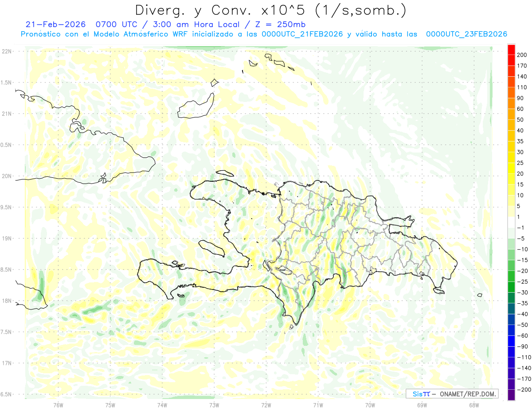
Task: Select the "Z = 250mb" level text
Action: [281, 24]
